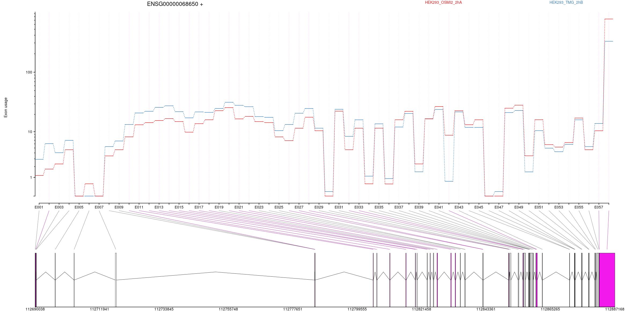The width and height of the screenshot is (644, 322).
Task: Click exon label E047
Action: (x=499, y=207)
